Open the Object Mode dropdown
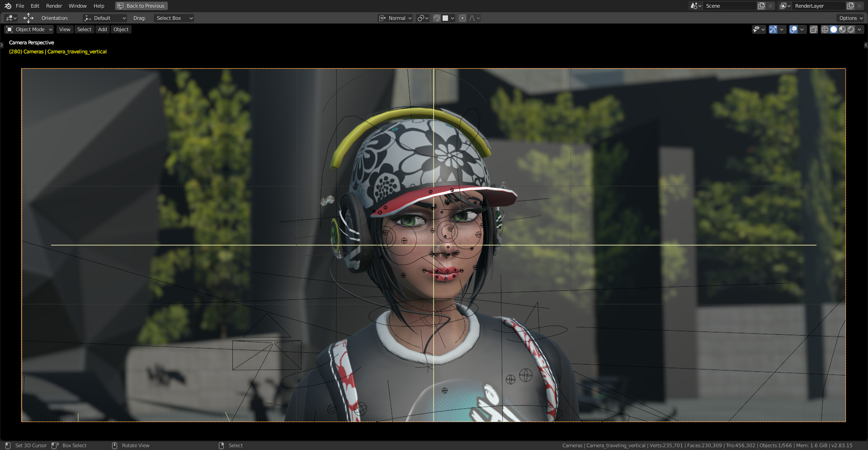The height and width of the screenshot is (450, 868). [29, 29]
